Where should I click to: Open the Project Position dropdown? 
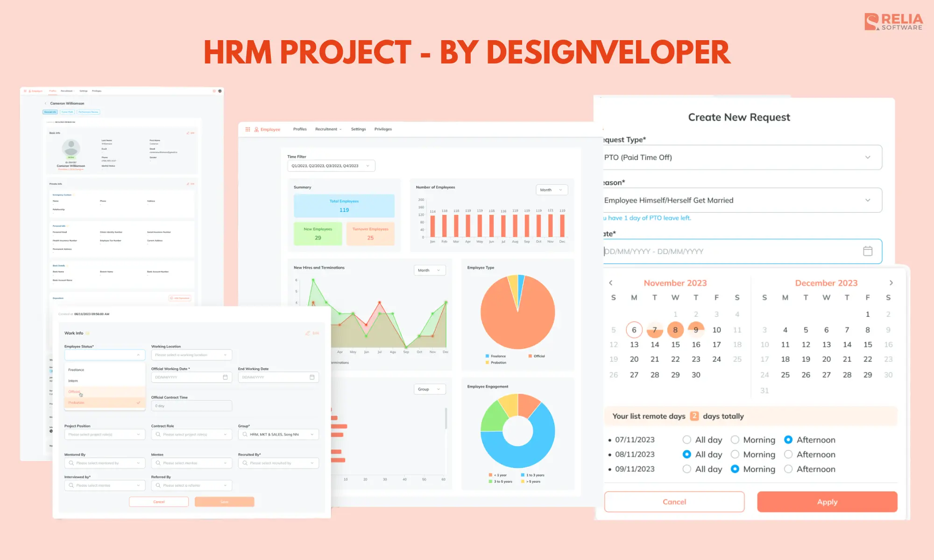(x=105, y=434)
